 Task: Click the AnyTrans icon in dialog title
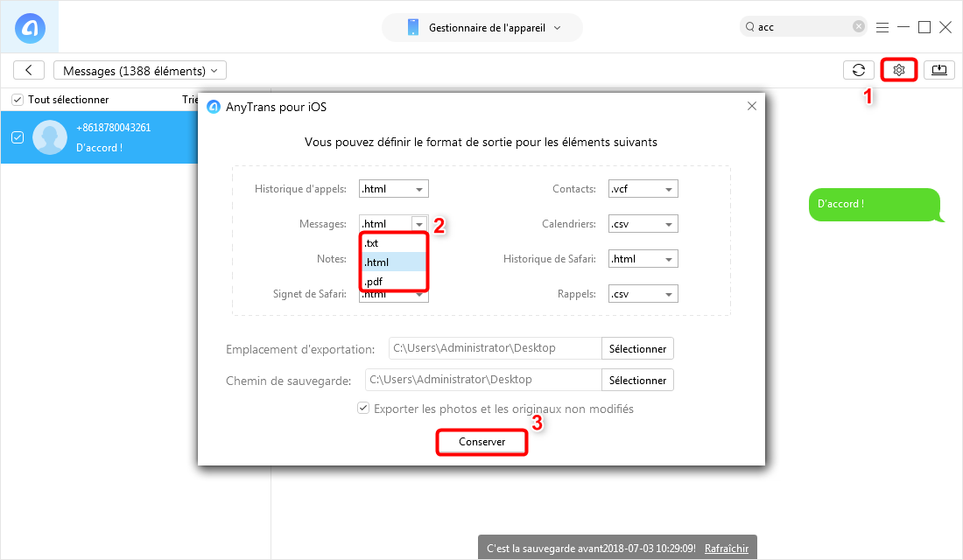pyautogui.click(x=214, y=107)
